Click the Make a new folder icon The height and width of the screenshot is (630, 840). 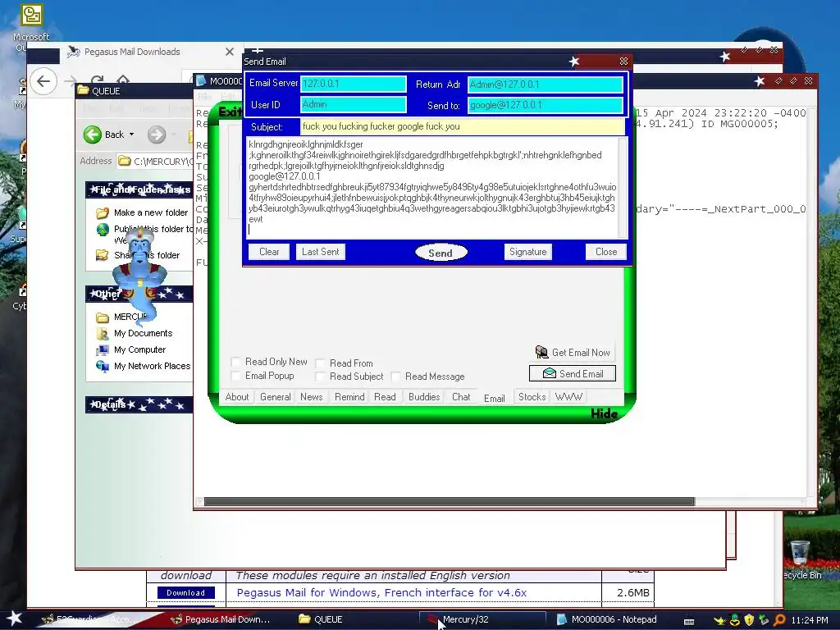[103, 212]
